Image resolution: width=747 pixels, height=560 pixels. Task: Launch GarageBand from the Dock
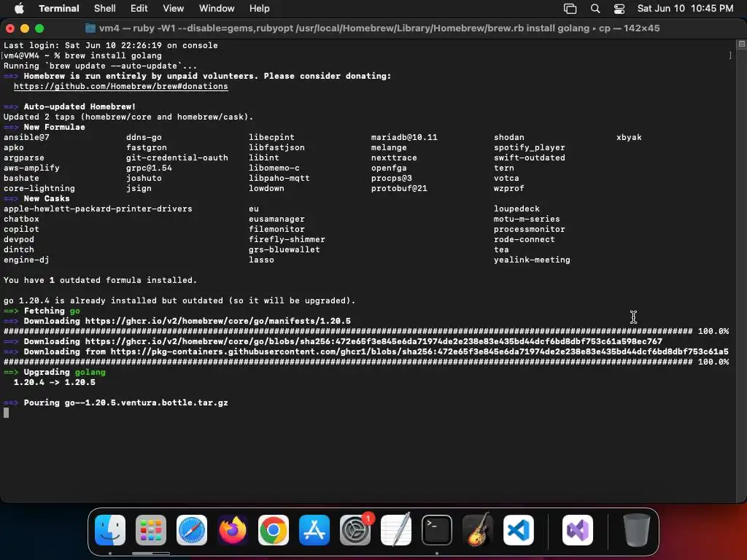478,529
